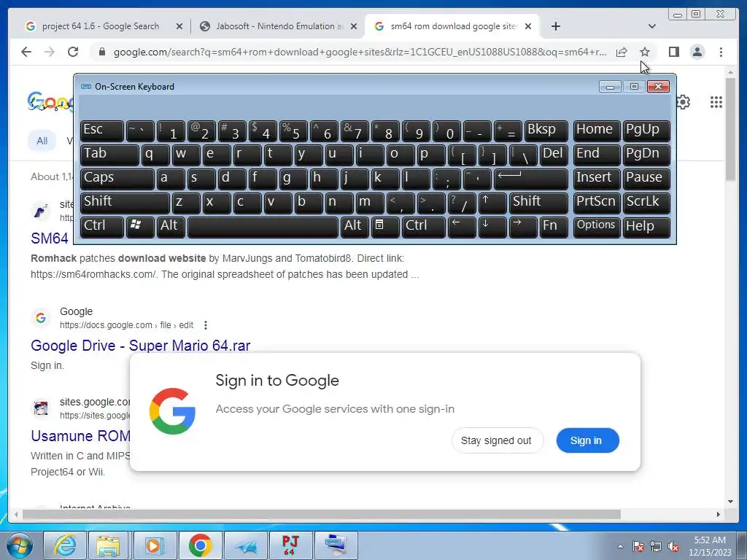Hit Tab key on On-Screen Keyboard
The image size is (747, 560).
109,155
